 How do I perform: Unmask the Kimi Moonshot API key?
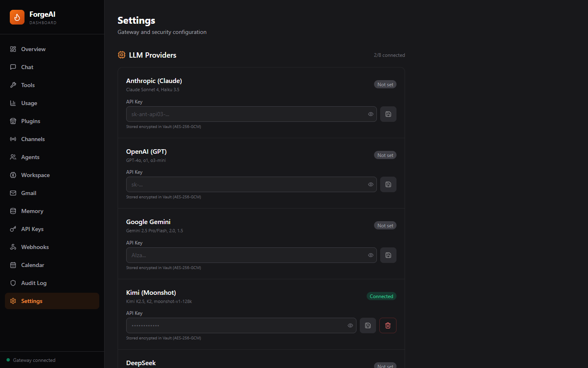350,325
